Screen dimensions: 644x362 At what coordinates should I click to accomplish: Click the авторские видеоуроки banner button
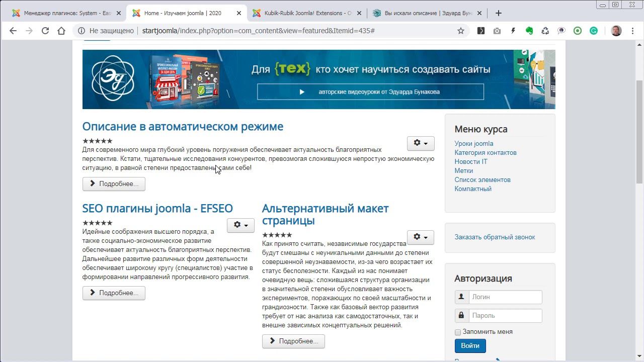pyautogui.click(x=370, y=92)
